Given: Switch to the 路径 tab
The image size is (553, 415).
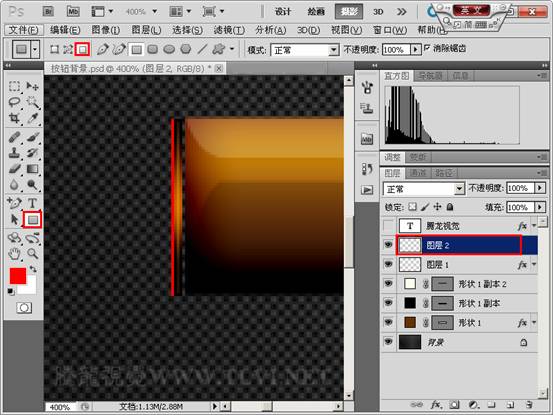Looking at the screenshot, I should point(444,173).
